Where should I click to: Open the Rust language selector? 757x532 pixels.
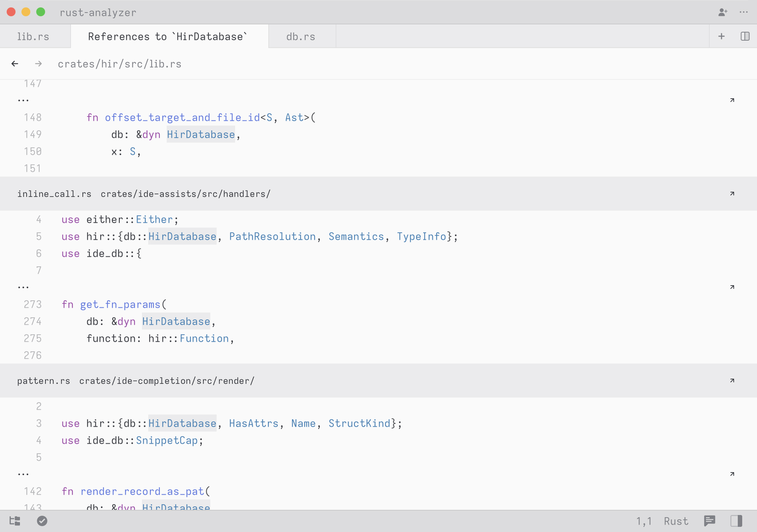(676, 521)
